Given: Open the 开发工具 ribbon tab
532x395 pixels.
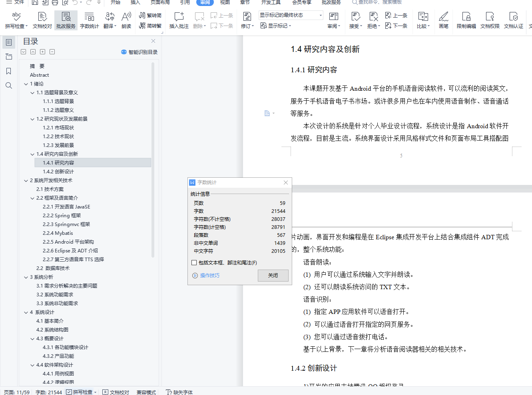Looking at the screenshot, I should pyautogui.click(x=271, y=2).
